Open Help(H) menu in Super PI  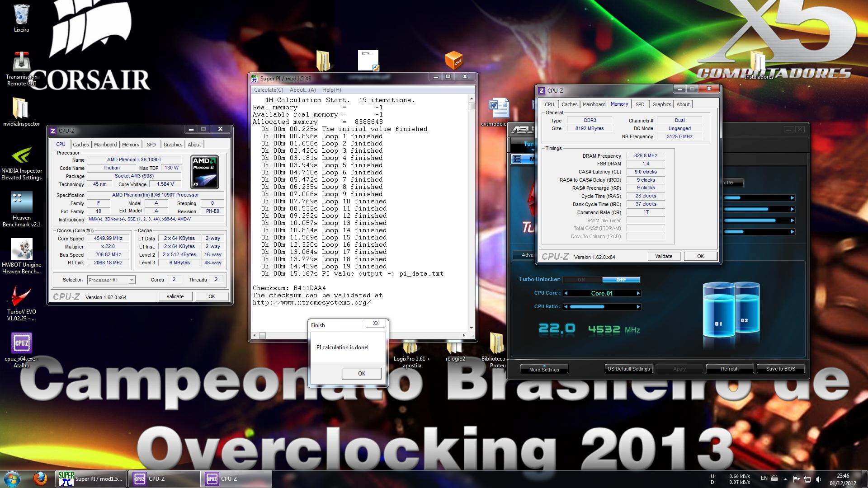point(331,90)
